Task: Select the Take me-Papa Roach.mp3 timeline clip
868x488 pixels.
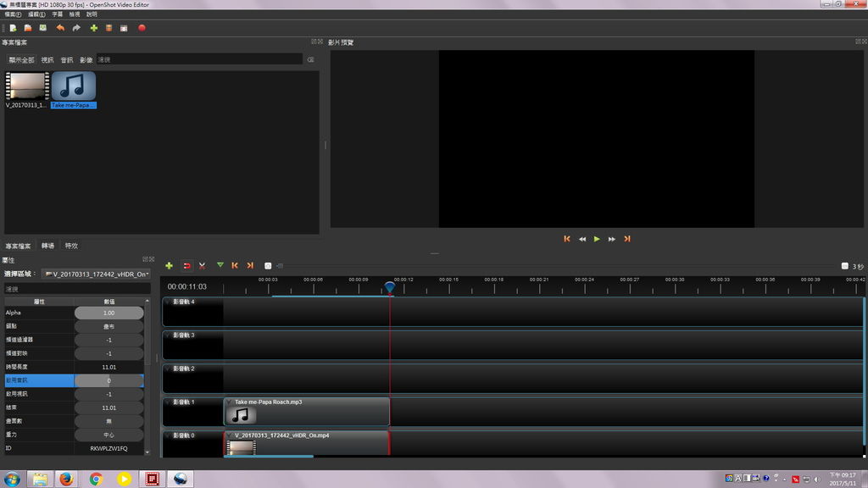Action: click(307, 412)
